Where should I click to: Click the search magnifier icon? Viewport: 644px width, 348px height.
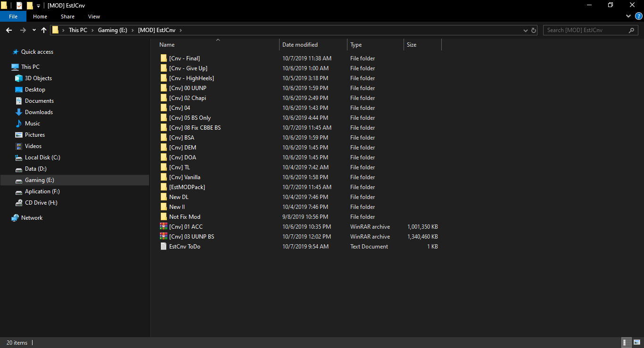(632, 30)
